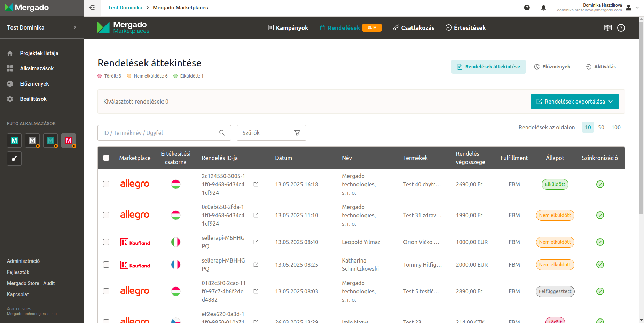Click sync status icon in 16:18 order row

tap(600, 184)
